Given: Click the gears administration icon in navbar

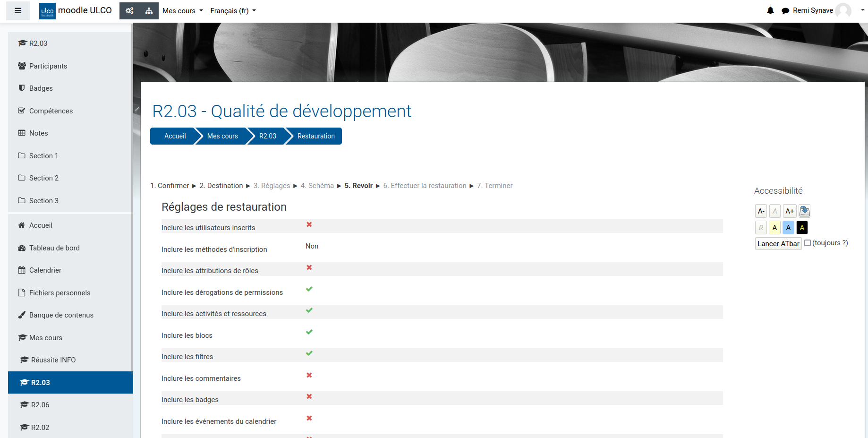Looking at the screenshot, I should click(x=129, y=11).
